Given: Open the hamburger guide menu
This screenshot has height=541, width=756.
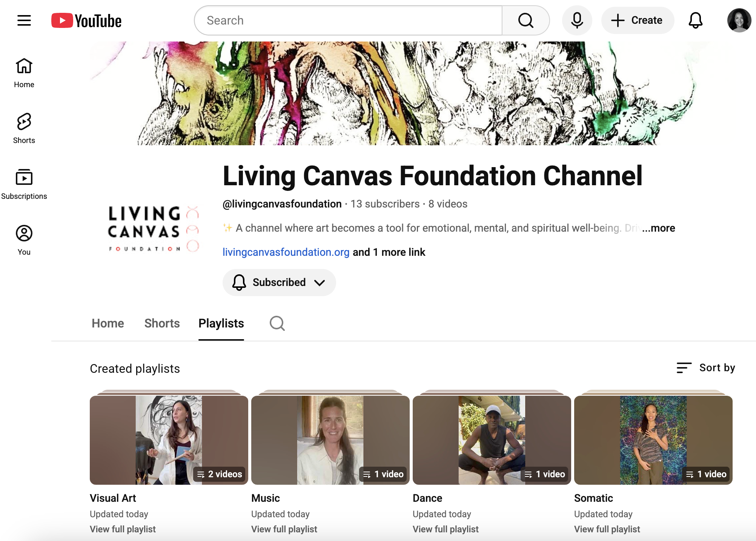Looking at the screenshot, I should tap(24, 20).
